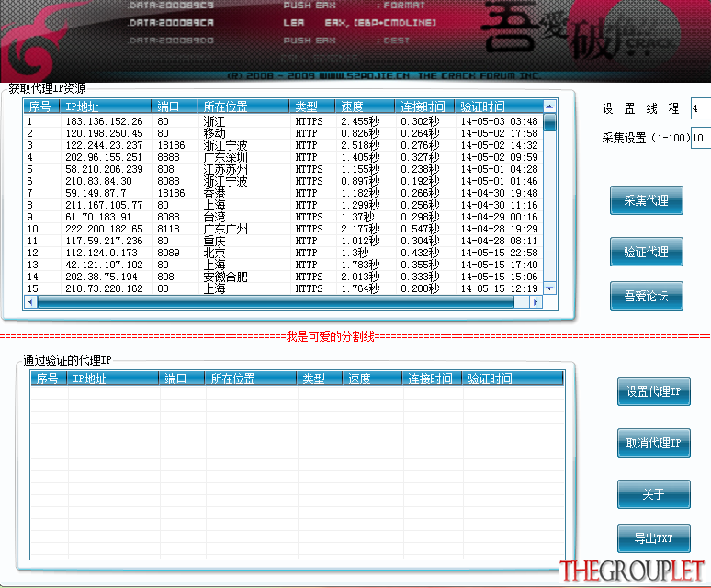Click the upper list scroll-up arrow
This screenshot has height=588, width=711.
549,107
